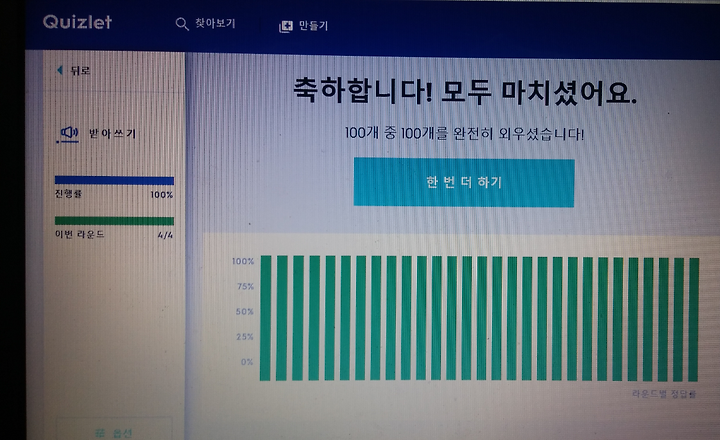
Task: Click the 75% axis label
Action: 245,287
